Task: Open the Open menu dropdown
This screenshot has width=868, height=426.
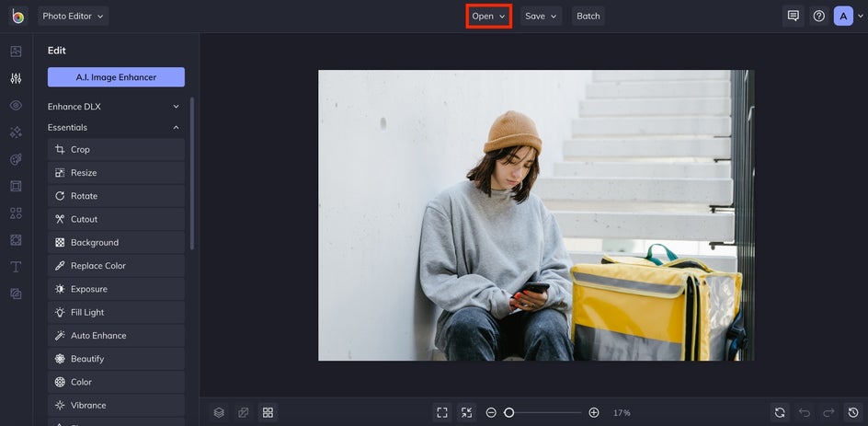Action: (x=489, y=16)
